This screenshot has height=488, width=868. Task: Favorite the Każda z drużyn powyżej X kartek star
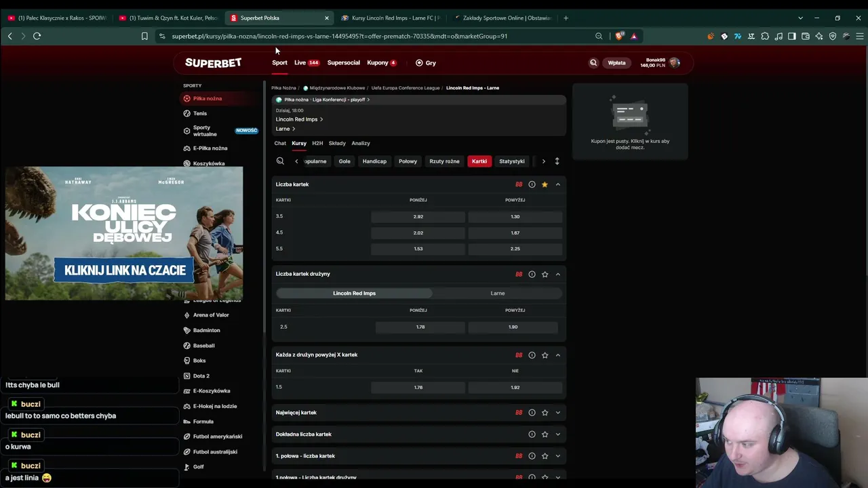click(545, 355)
